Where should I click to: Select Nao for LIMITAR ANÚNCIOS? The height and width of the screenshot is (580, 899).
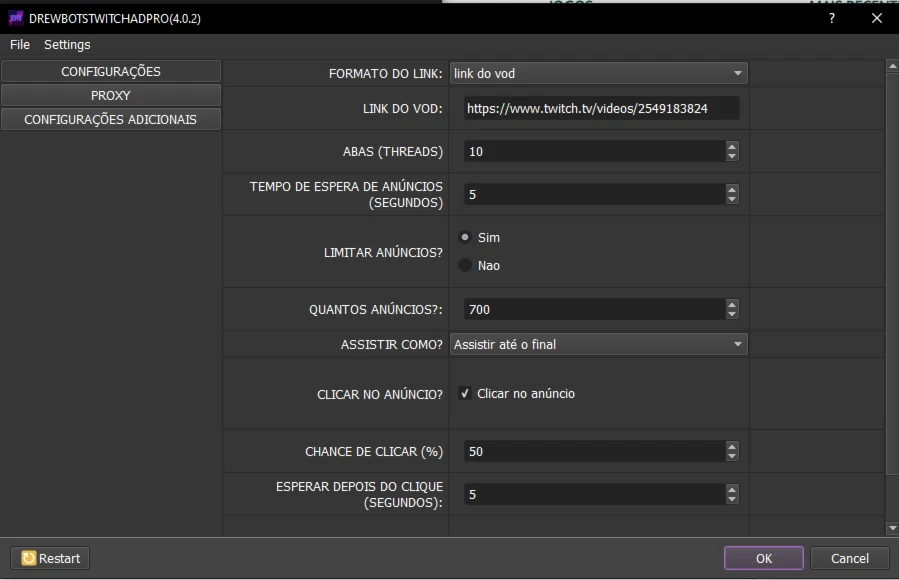465,265
